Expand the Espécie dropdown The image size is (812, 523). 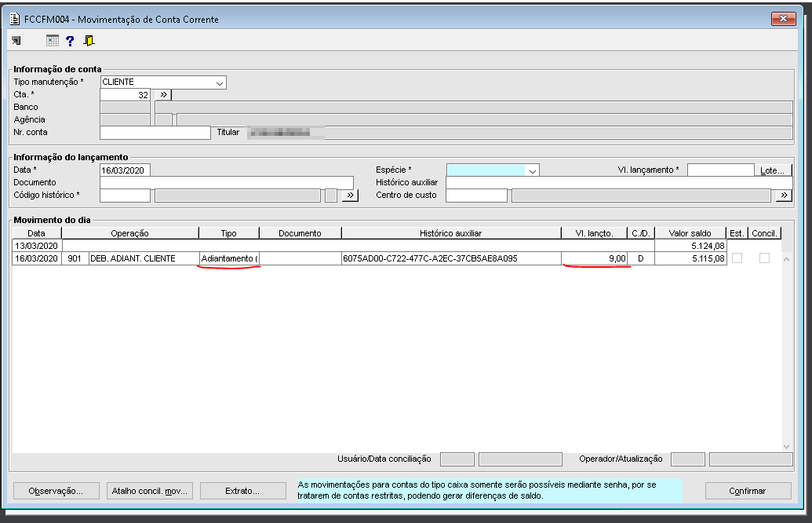[x=532, y=170]
